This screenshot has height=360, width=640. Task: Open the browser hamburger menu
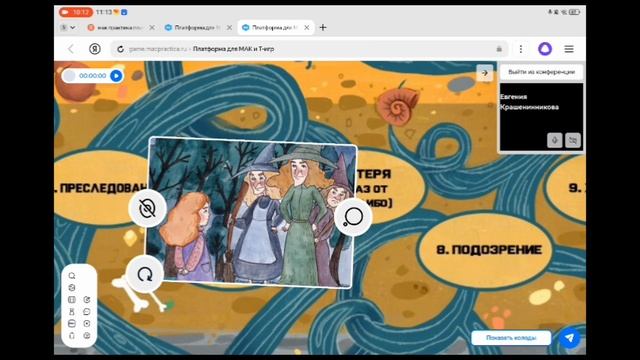pos(569,49)
